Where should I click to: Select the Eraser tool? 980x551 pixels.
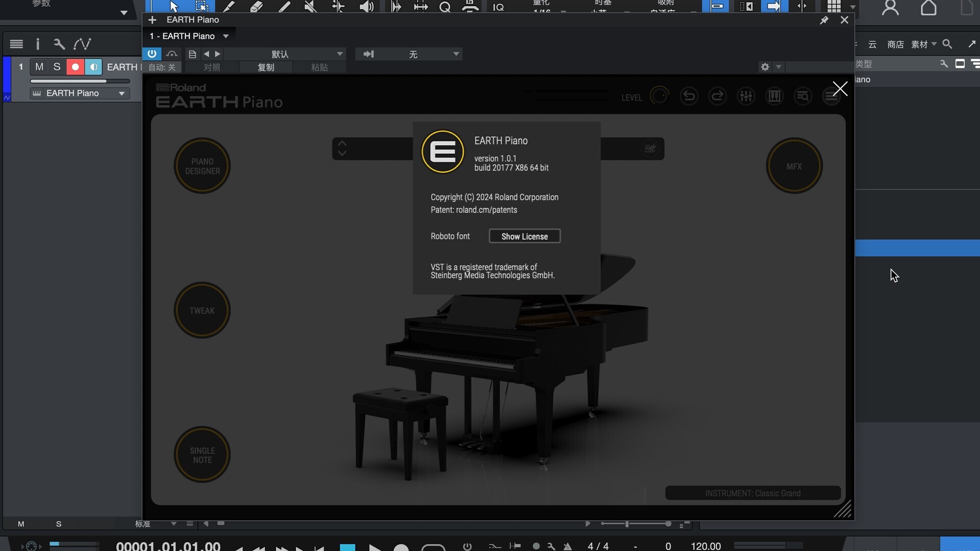click(257, 6)
